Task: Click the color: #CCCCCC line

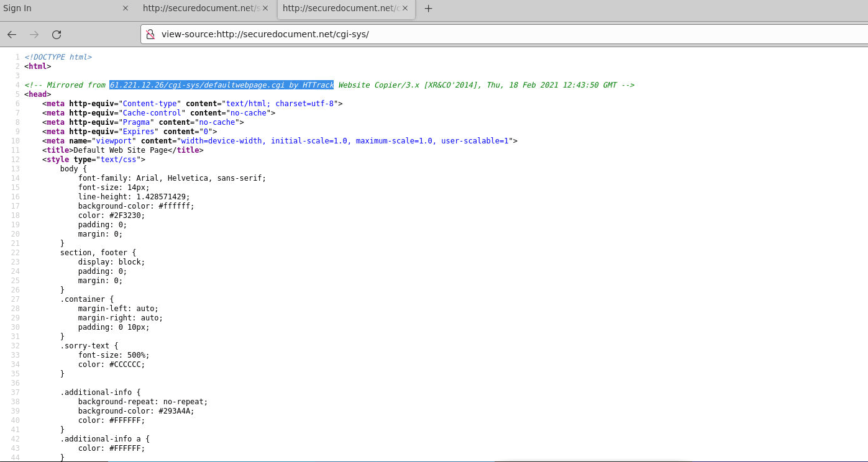Action: click(112, 365)
